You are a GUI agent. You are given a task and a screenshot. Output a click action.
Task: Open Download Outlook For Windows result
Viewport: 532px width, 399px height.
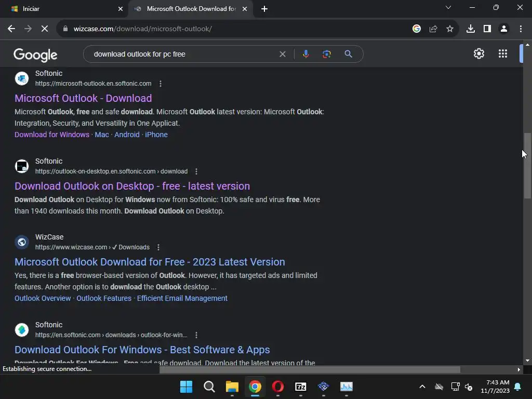(142, 350)
